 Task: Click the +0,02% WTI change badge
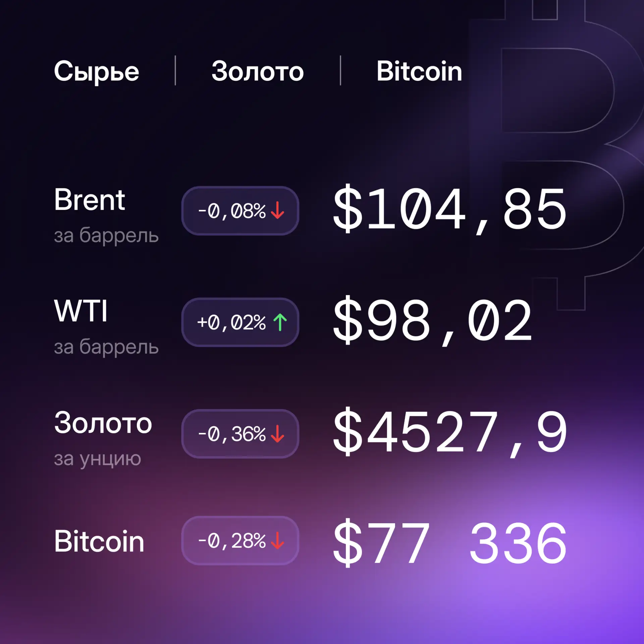[240, 322]
